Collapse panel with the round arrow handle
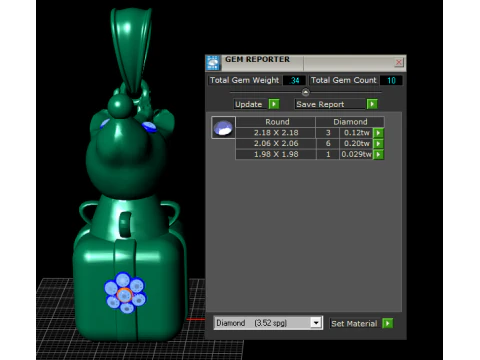480x360 pixels. pyautogui.click(x=305, y=92)
